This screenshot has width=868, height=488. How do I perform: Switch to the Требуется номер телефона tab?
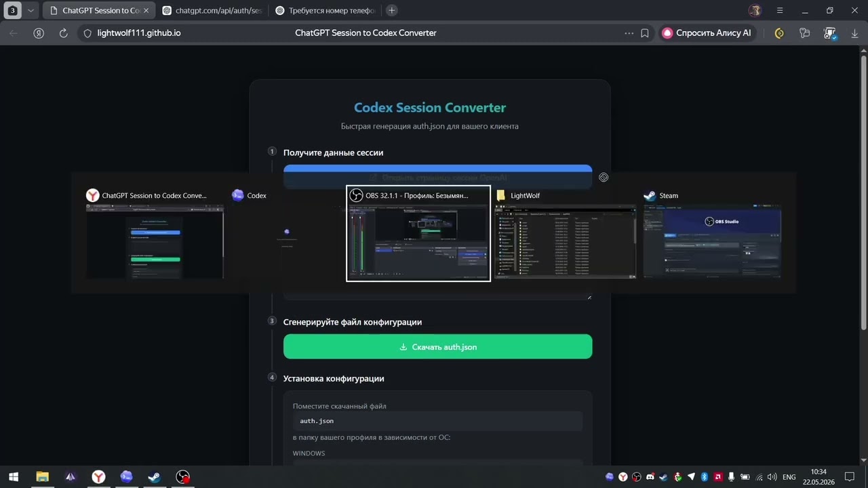click(x=325, y=11)
